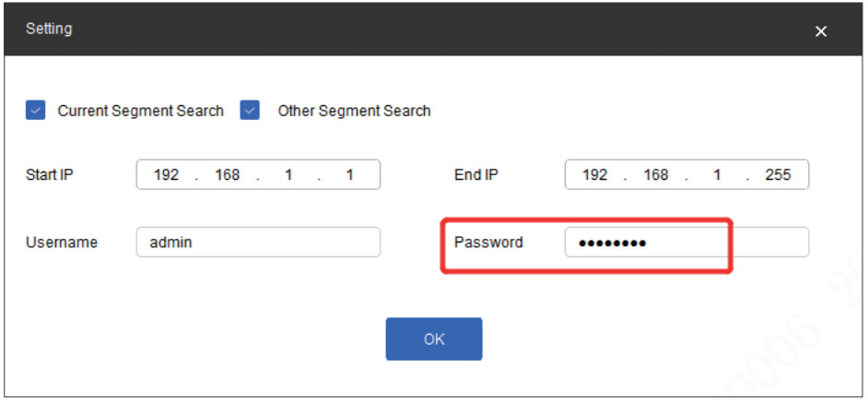
Task: Click the Current Segment Search label text
Action: click(x=140, y=111)
